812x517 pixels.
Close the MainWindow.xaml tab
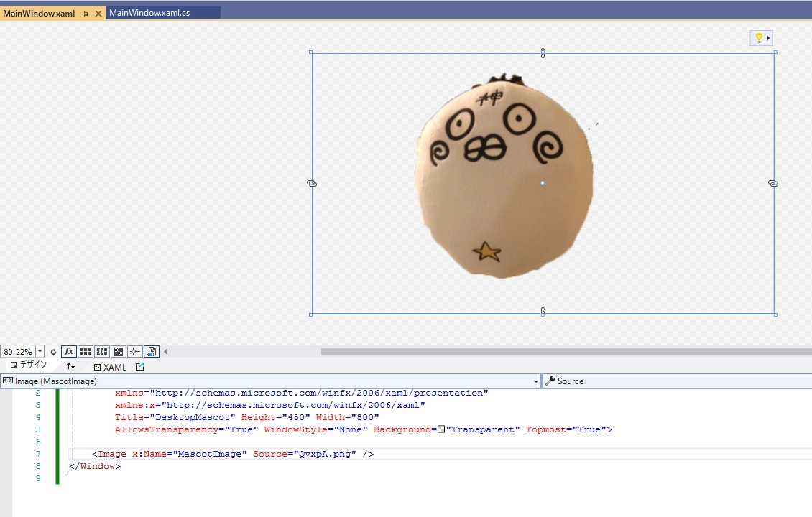pyautogui.click(x=98, y=14)
